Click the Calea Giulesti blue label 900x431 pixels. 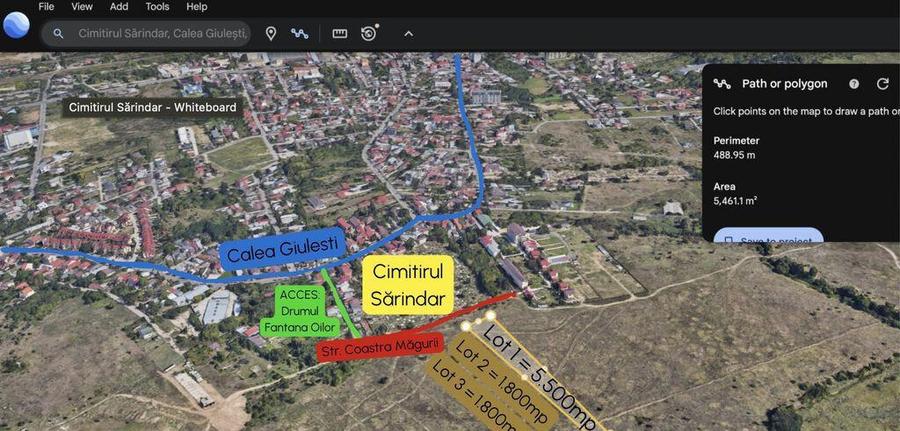(283, 250)
